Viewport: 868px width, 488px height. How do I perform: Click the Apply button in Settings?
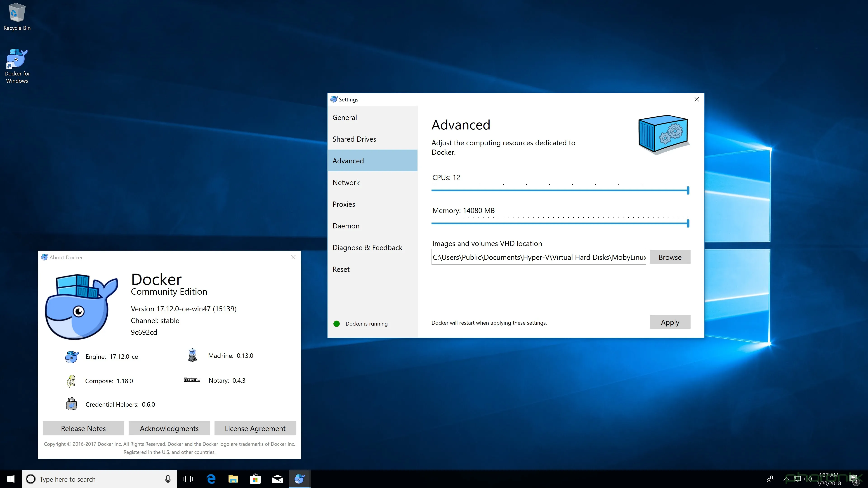(x=670, y=322)
